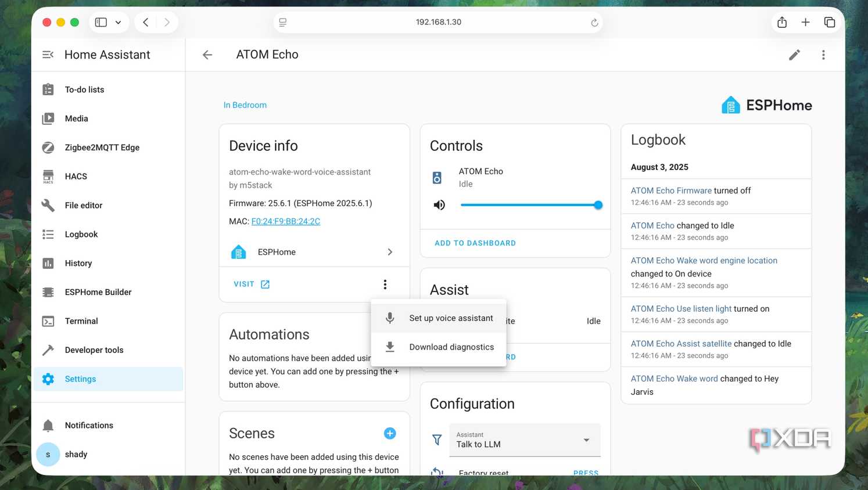This screenshot has width=868, height=490.
Task: Open Notifications in the sidebar
Action: tap(108, 426)
